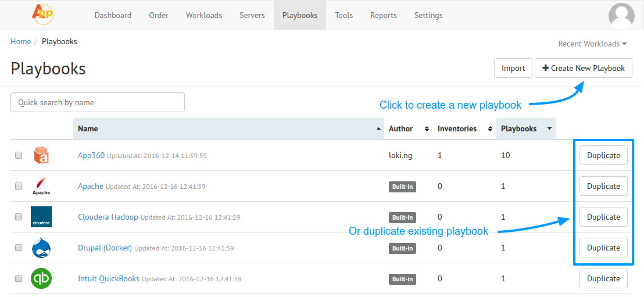Image resolution: width=644 pixels, height=297 pixels.
Task: Open the Reports menu item
Action: 384,15
